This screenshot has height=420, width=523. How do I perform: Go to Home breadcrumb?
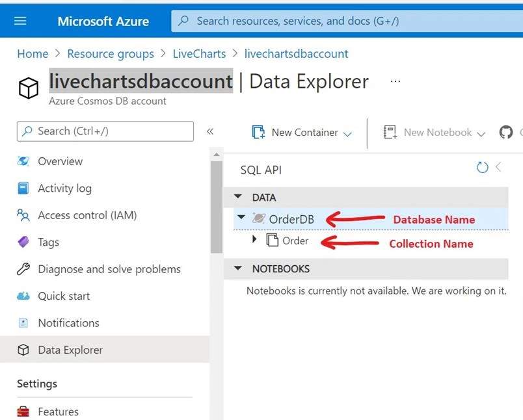point(33,54)
